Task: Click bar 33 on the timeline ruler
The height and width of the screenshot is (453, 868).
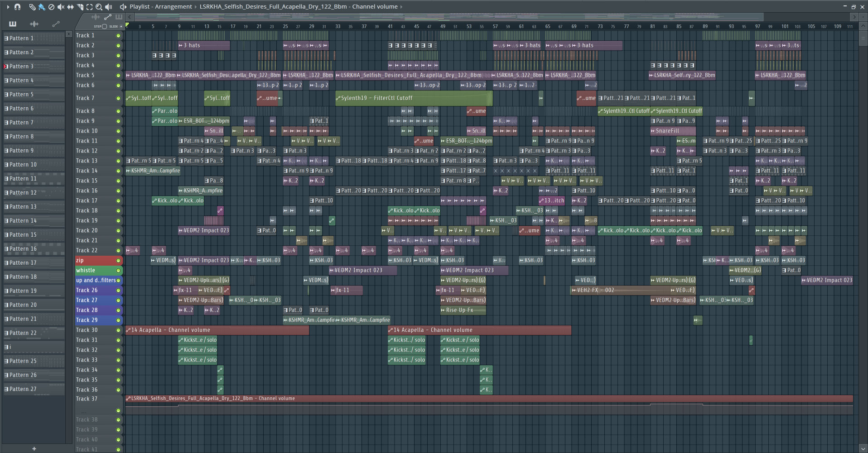Action: point(338,26)
